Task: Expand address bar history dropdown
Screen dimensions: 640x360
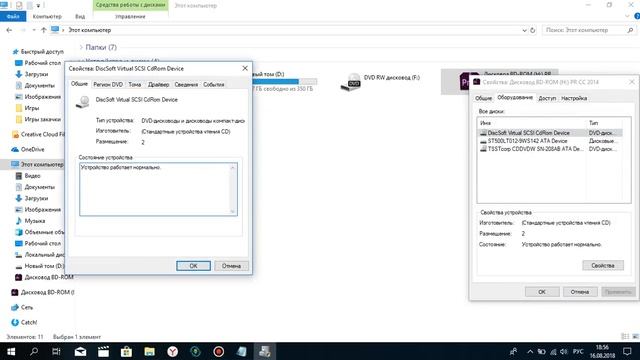Action: click(x=524, y=30)
